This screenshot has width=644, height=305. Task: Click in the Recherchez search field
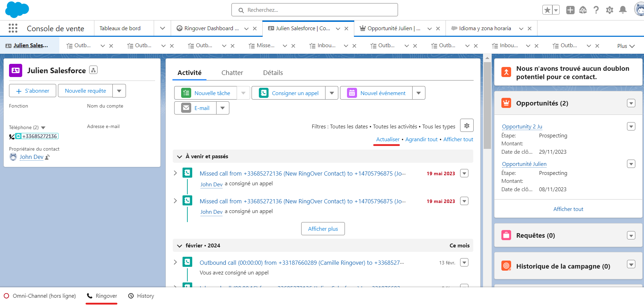314,10
